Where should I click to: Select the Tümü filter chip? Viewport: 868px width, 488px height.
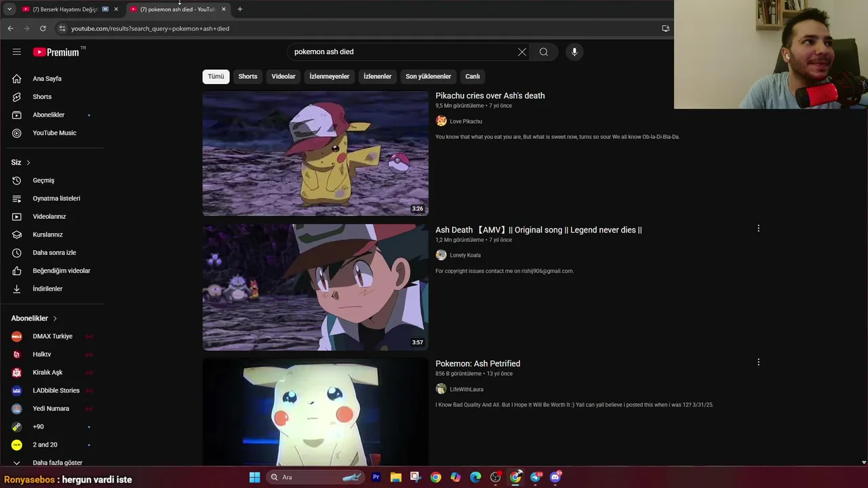(x=216, y=77)
